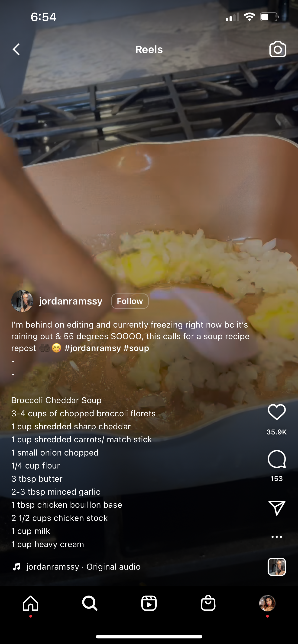Image resolution: width=298 pixels, height=644 pixels.
Task: Switch to Reels tab in bottom bar
Action: [149, 603]
